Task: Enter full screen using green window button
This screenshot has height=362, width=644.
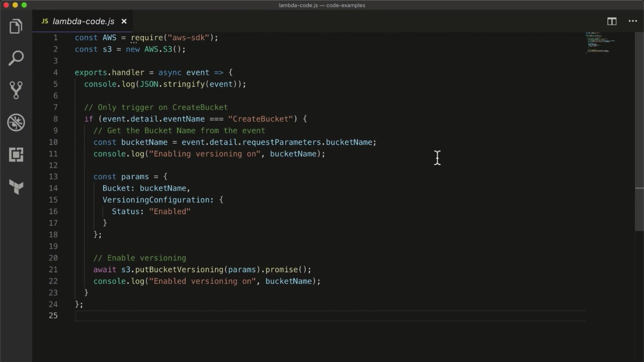Action: pos(24,5)
